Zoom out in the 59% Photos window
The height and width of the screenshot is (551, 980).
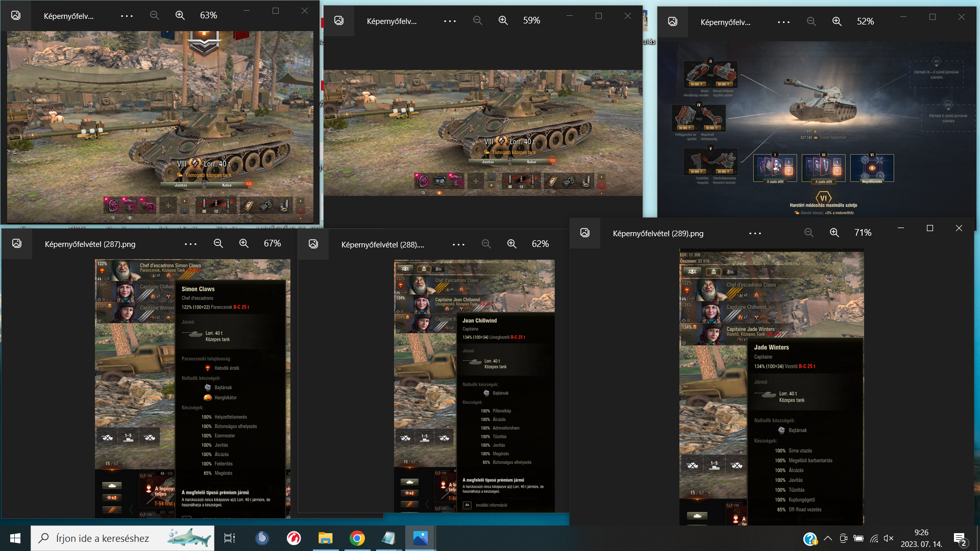click(478, 20)
